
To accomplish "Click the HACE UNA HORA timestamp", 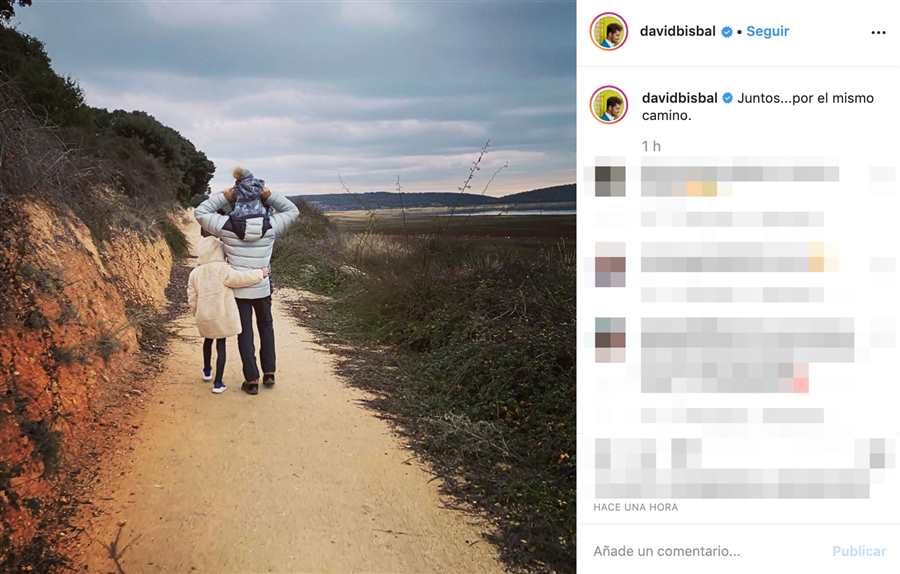I will click(x=635, y=507).
